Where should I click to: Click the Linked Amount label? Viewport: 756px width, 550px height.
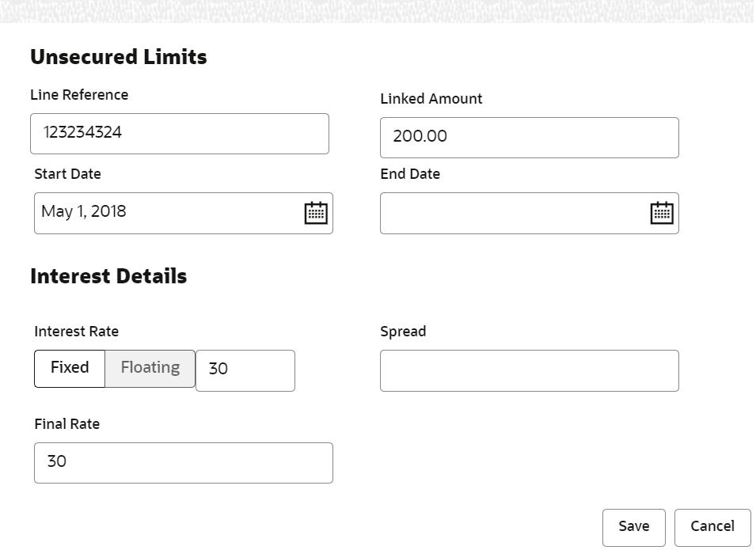coord(431,99)
